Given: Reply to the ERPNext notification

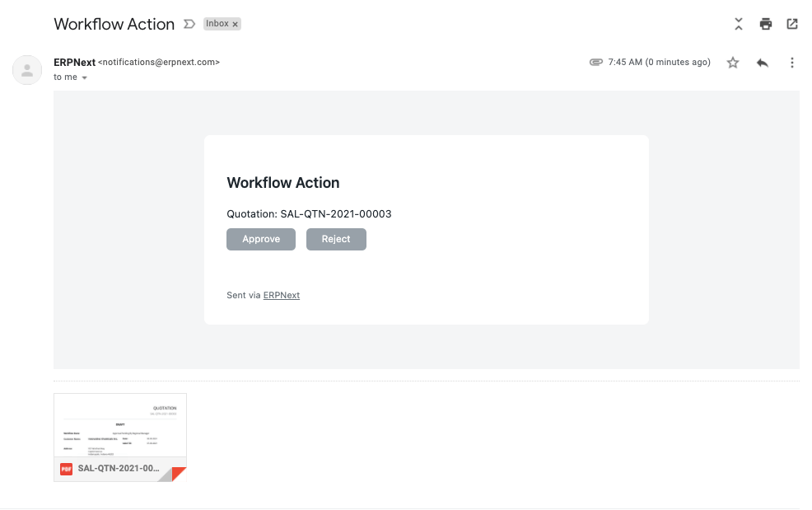Looking at the screenshot, I should [x=763, y=62].
